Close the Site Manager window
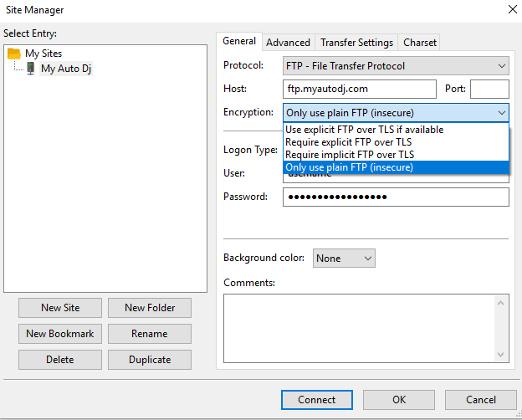Viewport: 522px width, 420px height. tap(513, 9)
